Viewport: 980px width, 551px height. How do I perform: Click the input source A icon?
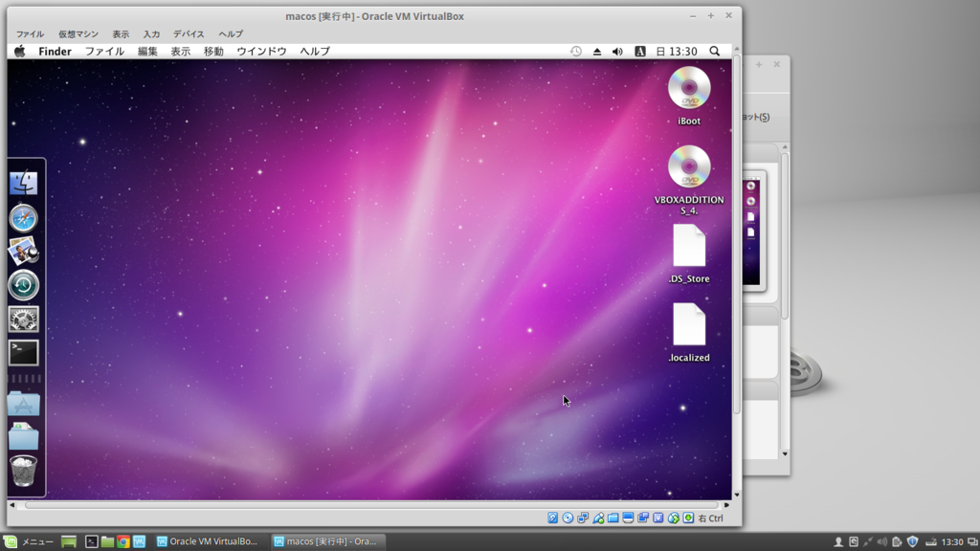click(640, 52)
